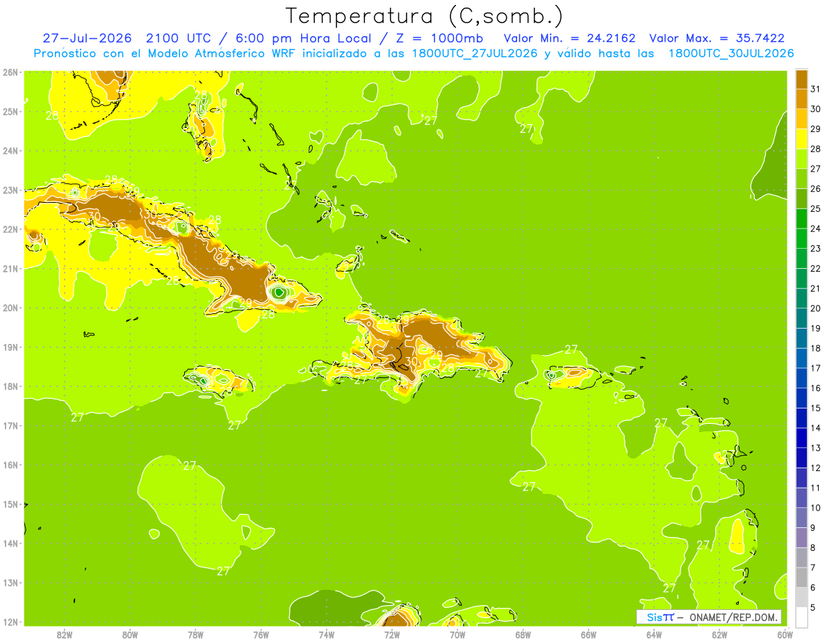Pick the green swatch between 26 and 27
This screenshot has width=834, height=644.
point(801,179)
